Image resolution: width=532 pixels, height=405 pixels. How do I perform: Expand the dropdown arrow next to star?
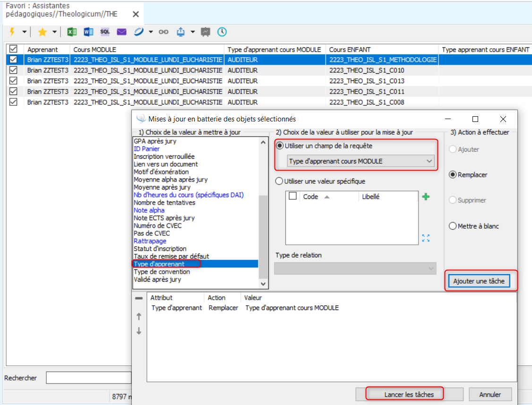coord(54,32)
